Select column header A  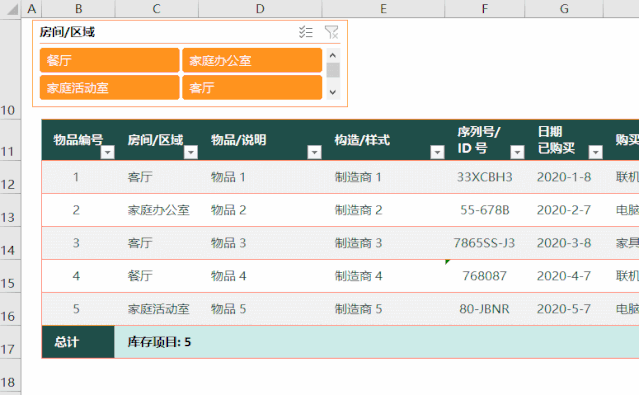pos(32,9)
